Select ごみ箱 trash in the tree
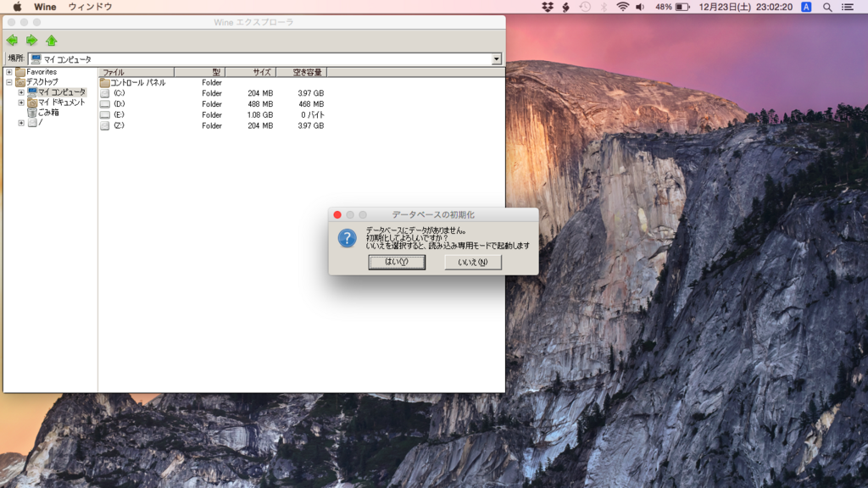Screen dimensions: 868x488 [48, 113]
